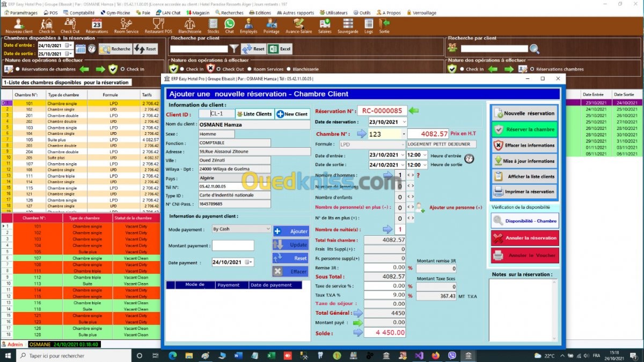Expand the Chambre N° dropdown

[x=403, y=134]
